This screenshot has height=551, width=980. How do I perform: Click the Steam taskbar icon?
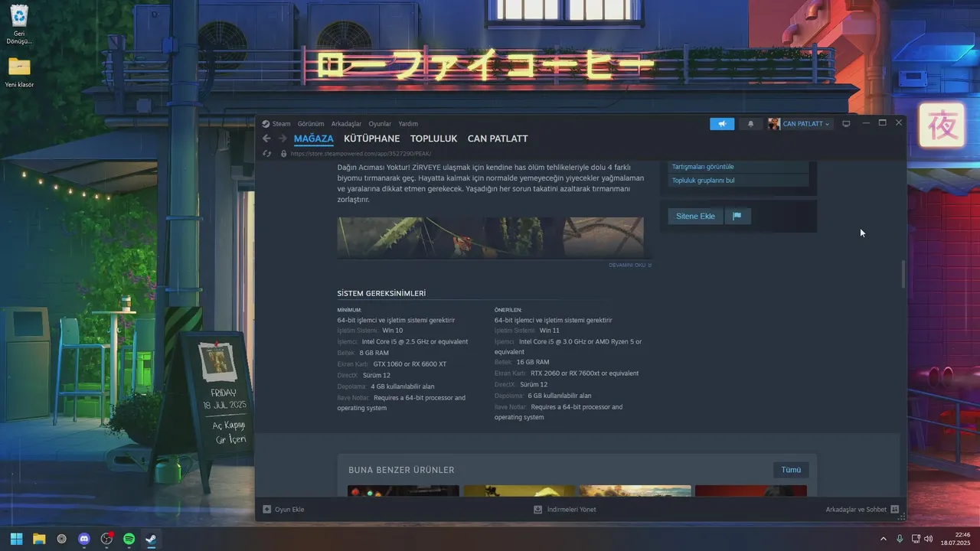click(152, 539)
